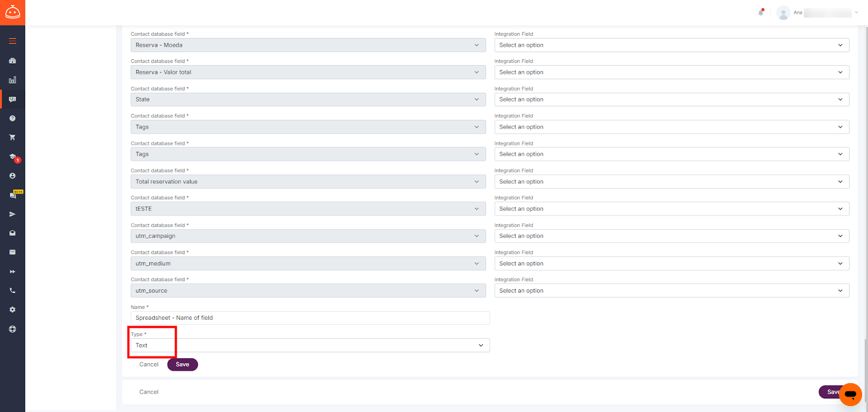The height and width of the screenshot is (412, 868).
Task: Click Cancel in the bottom footer bar
Action: pyautogui.click(x=149, y=392)
